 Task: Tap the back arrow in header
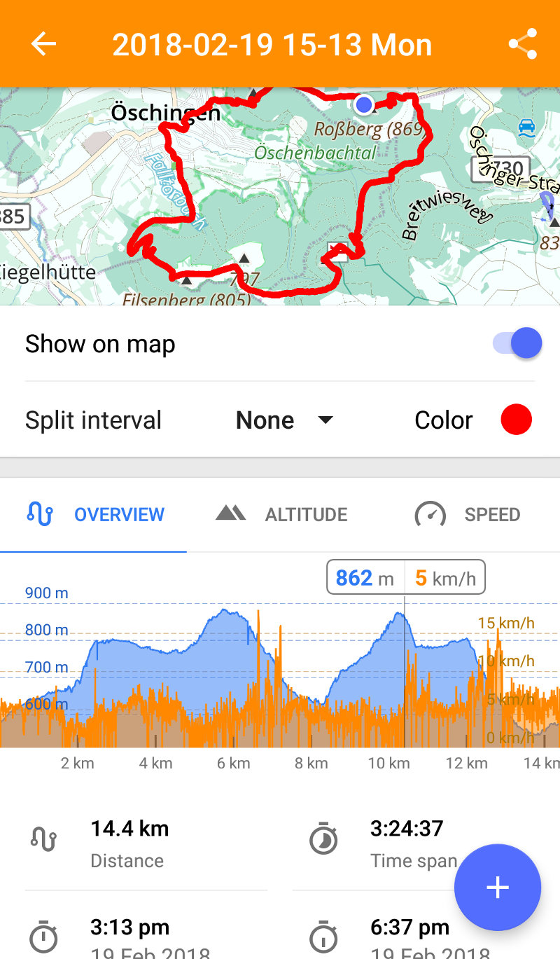[43, 44]
